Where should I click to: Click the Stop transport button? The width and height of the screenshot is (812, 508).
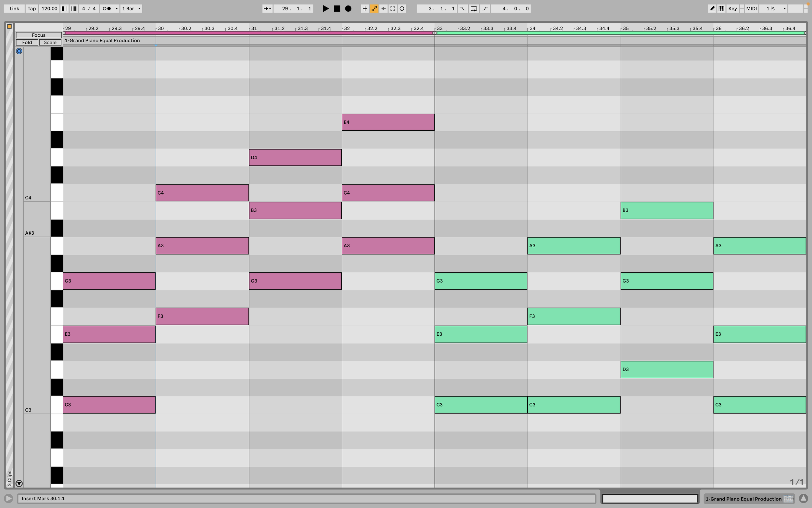[x=337, y=9]
